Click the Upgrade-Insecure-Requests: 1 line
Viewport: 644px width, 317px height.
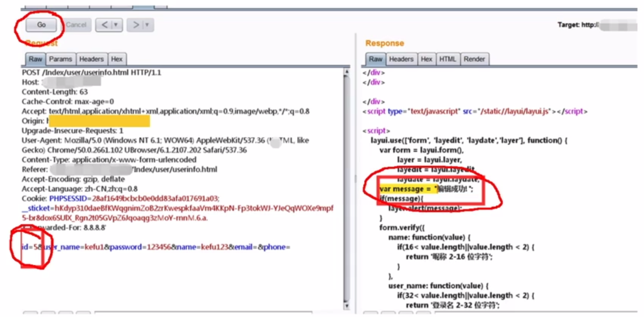[x=72, y=131]
